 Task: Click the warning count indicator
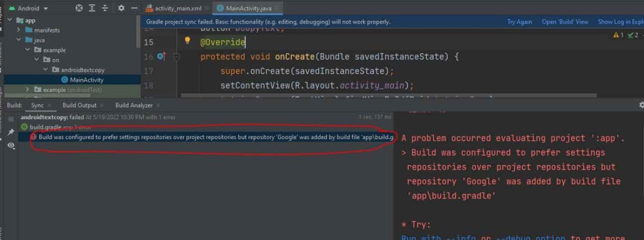click(x=618, y=35)
